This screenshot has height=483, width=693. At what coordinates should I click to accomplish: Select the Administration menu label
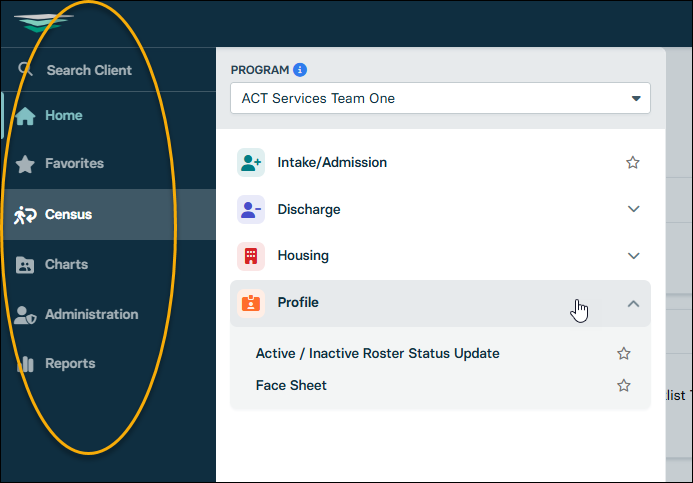pos(91,314)
